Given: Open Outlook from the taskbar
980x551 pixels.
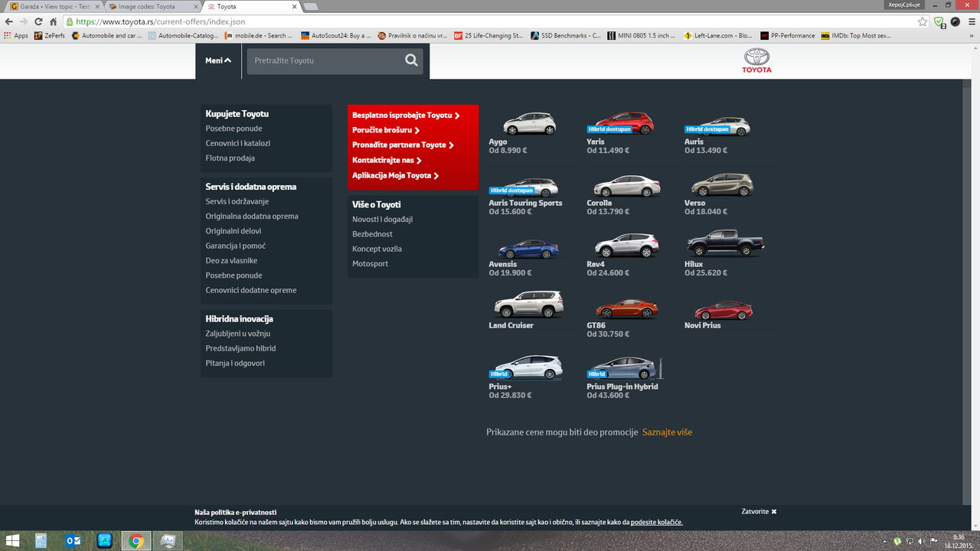Looking at the screenshot, I should point(73,540).
